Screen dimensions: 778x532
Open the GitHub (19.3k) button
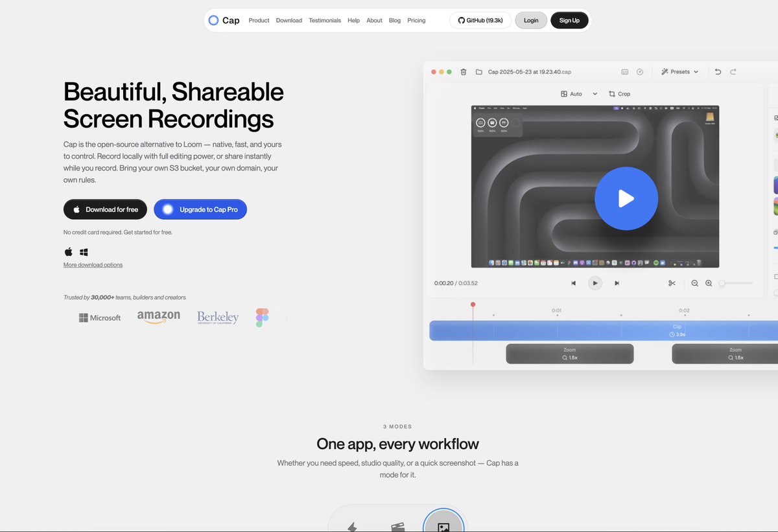[480, 20]
